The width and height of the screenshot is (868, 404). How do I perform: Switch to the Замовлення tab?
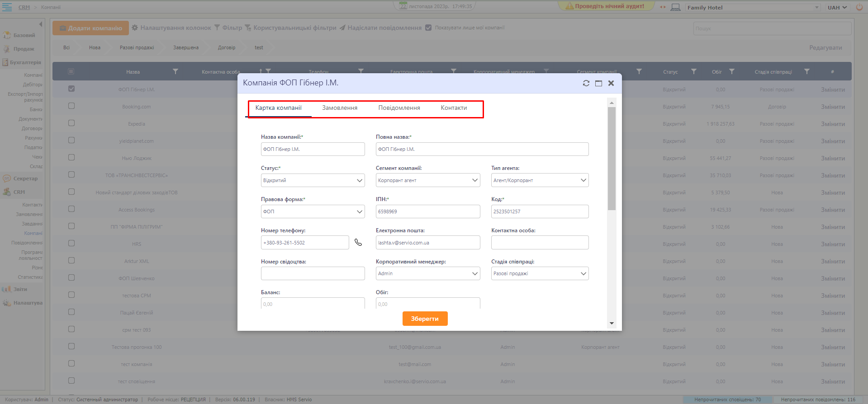[x=340, y=108]
